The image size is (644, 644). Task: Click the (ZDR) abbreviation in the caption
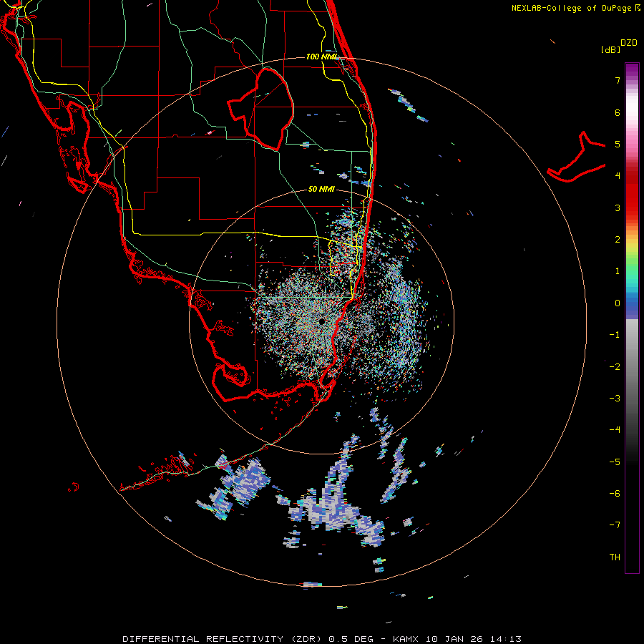point(307,639)
